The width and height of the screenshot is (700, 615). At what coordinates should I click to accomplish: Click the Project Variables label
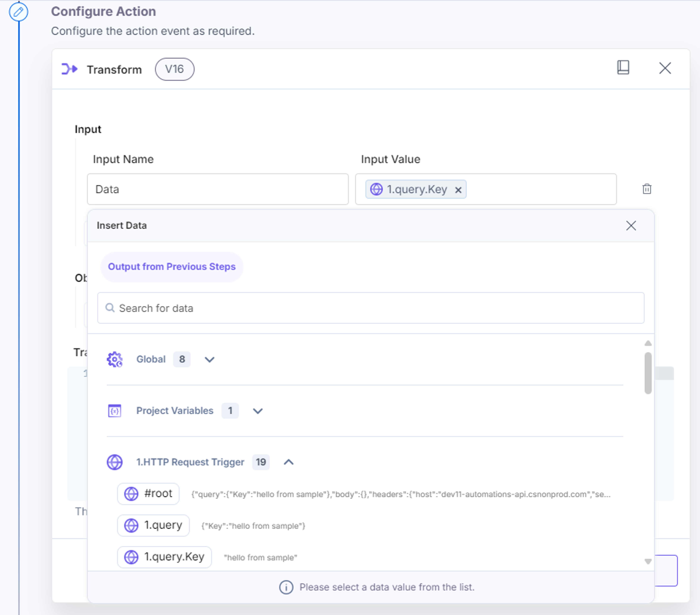tap(175, 411)
